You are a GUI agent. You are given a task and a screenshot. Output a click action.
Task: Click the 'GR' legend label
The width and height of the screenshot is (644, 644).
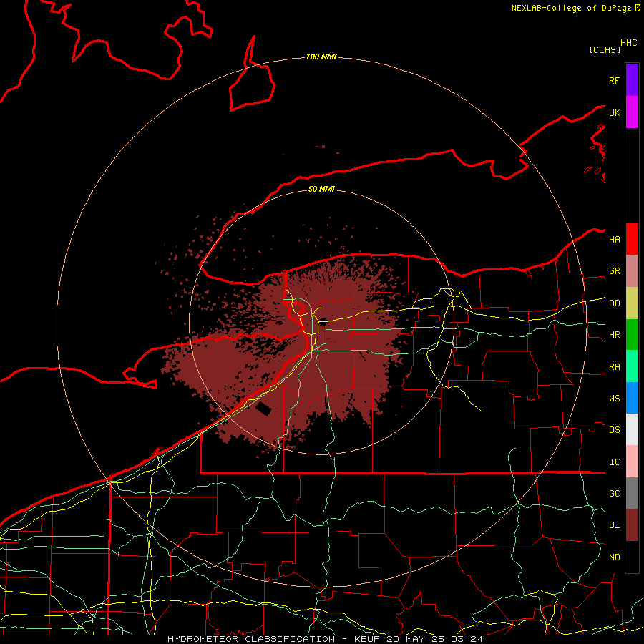click(x=614, y=271)
